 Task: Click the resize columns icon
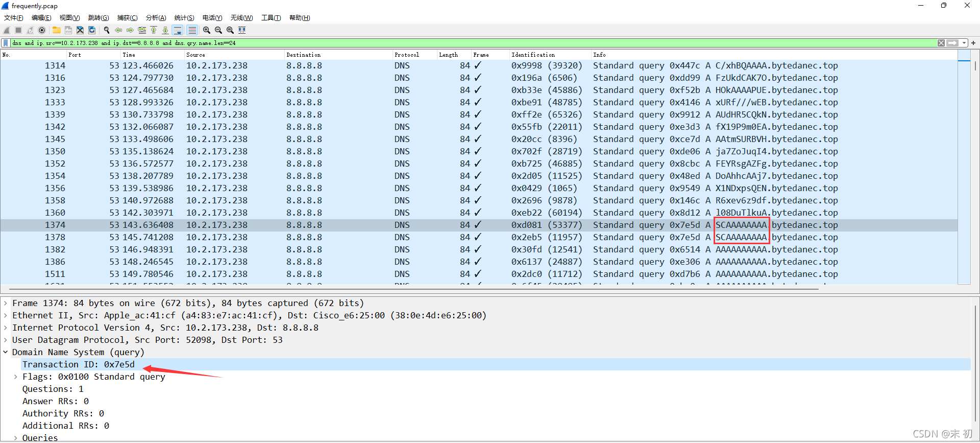242,30
